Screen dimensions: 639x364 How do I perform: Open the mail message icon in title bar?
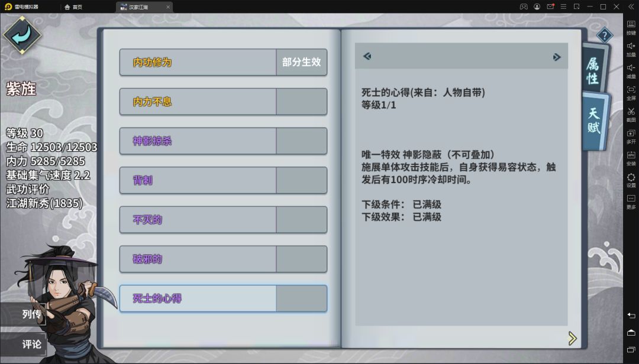point(550,6)
